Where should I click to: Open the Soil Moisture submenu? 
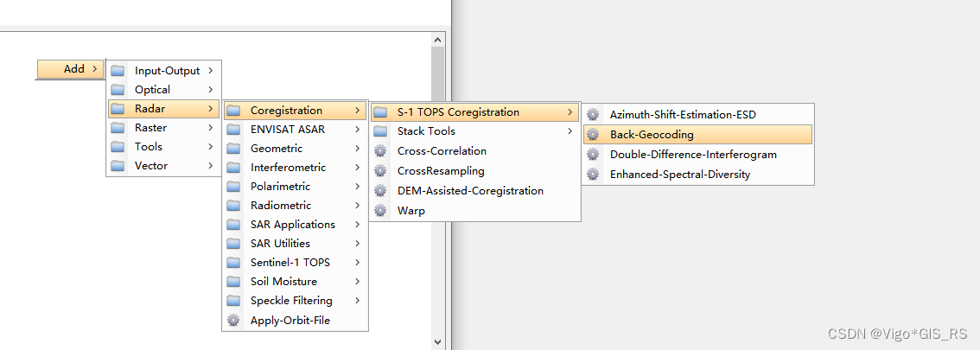[x=295, y=282]
